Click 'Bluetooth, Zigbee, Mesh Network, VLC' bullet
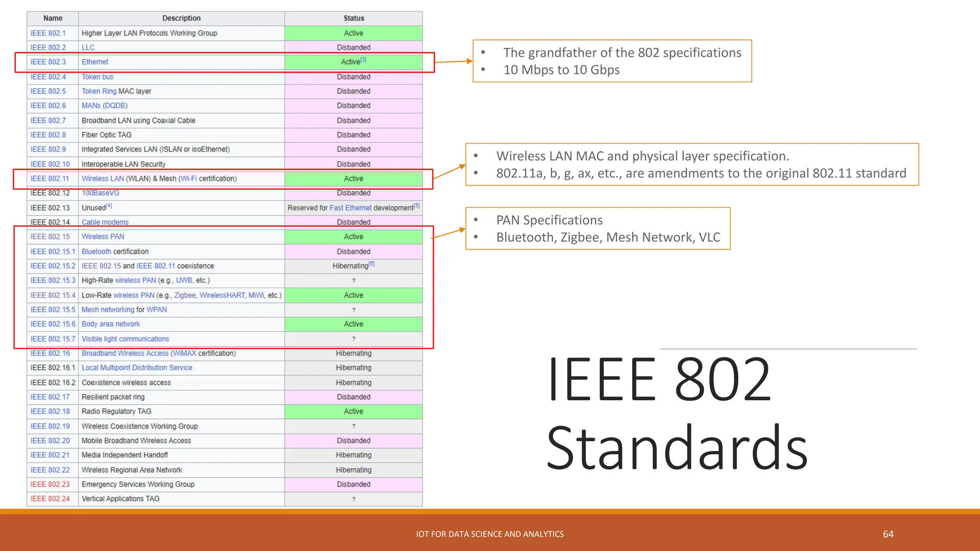The height and width of the screenshot is (551, 980). click(x=608, y=237)
